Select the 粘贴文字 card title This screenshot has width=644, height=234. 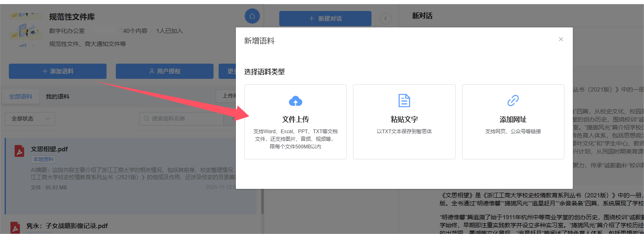click(x=404, y=119)
